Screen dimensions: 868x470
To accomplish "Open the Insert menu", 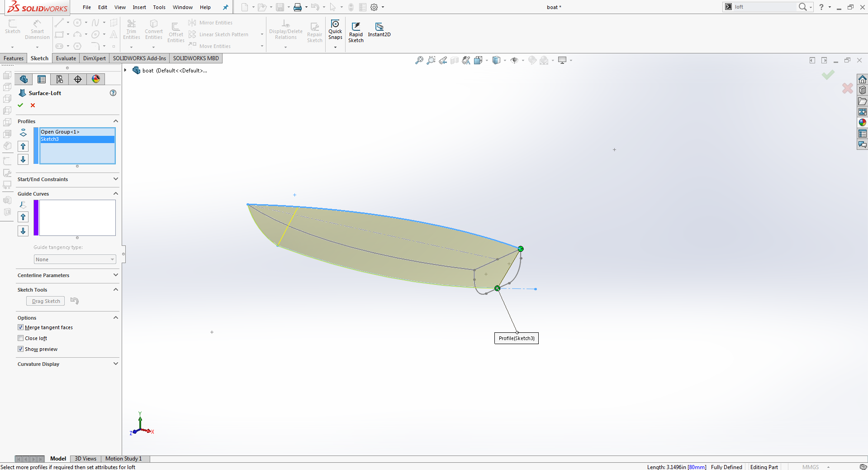I will click(x=139, y=7).
